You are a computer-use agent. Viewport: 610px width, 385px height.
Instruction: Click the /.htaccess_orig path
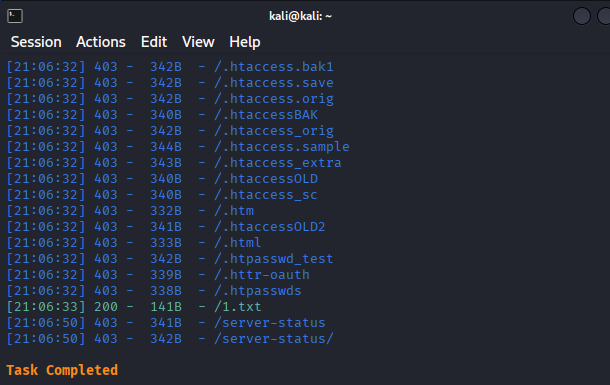(273, 131)
